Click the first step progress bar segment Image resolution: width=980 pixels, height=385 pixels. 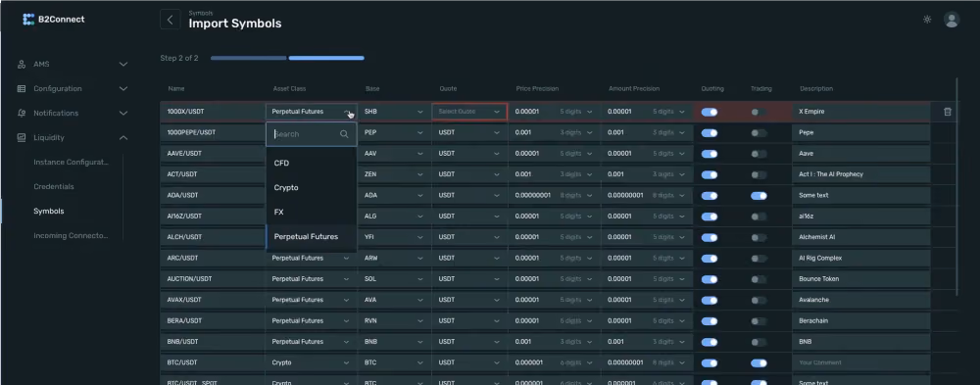point(248,58)
